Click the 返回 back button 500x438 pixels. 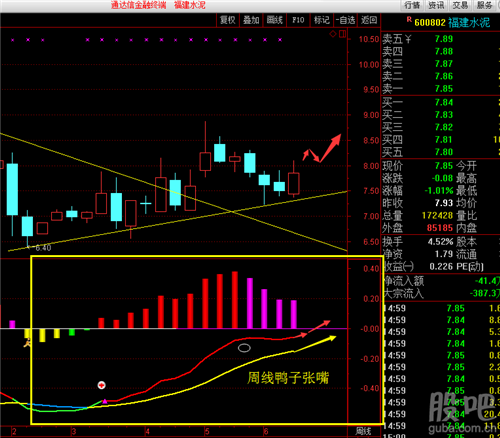[369, 20]
